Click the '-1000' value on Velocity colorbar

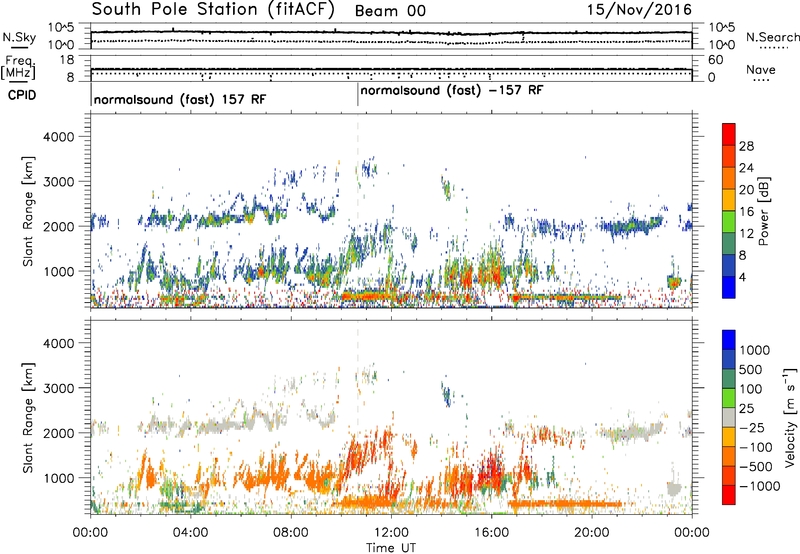pos(760,486)
